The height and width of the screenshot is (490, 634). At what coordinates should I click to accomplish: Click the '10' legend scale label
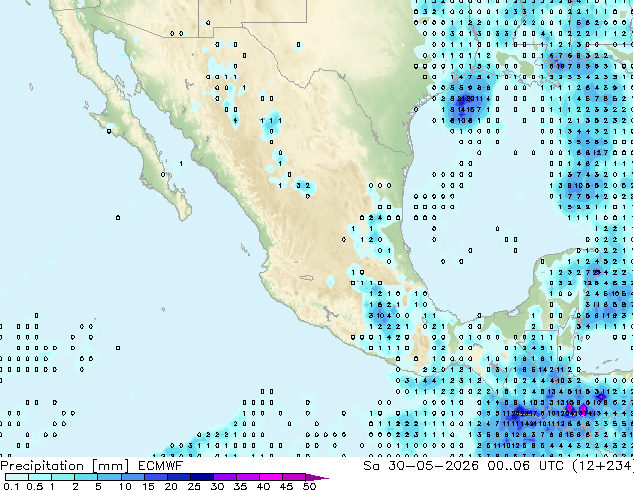click(125, 486)
